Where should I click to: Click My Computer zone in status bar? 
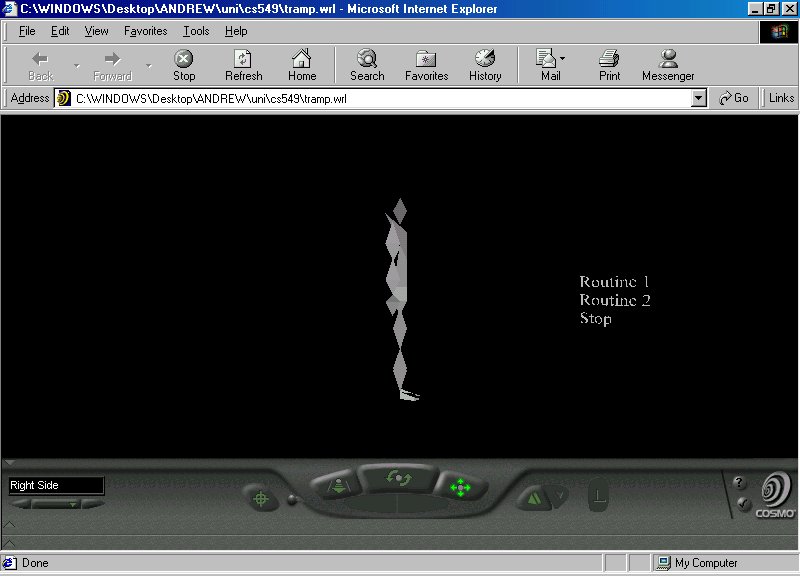point(697,563)
